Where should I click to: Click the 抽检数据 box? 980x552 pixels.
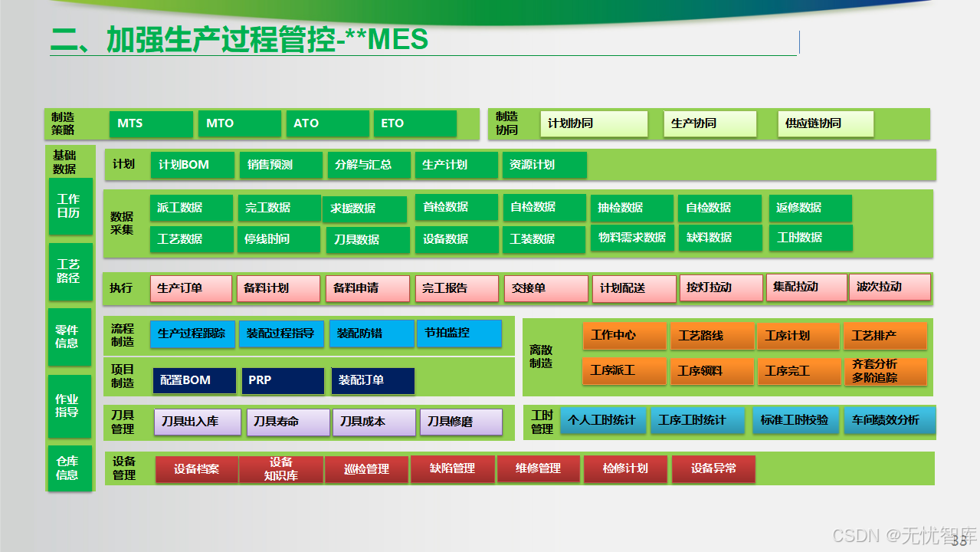[x=632, y=208]
